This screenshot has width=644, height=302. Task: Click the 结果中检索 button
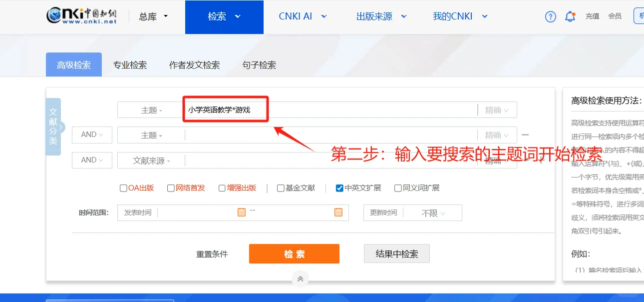[396, 253]
